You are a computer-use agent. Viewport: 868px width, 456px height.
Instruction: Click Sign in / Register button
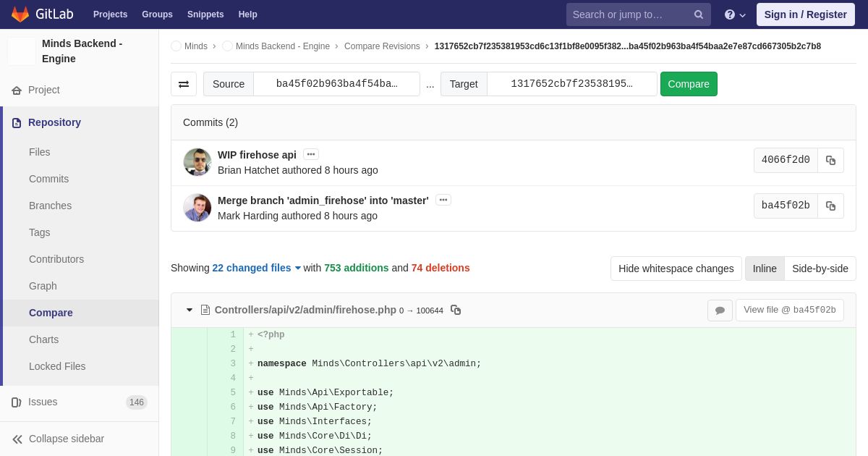point(805,14)
